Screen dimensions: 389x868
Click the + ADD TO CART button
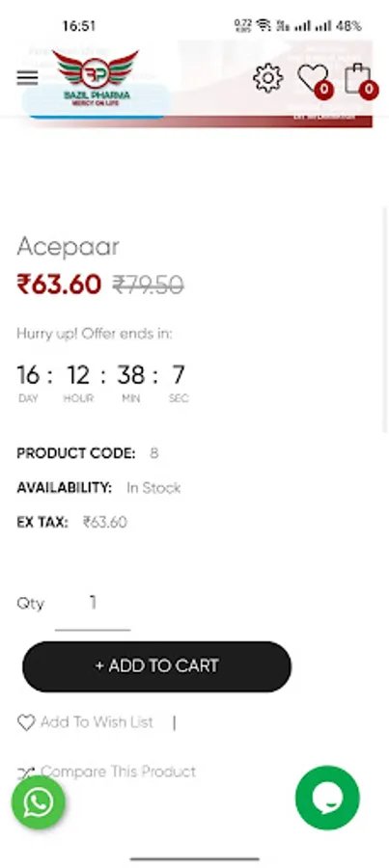click(156, 666)
